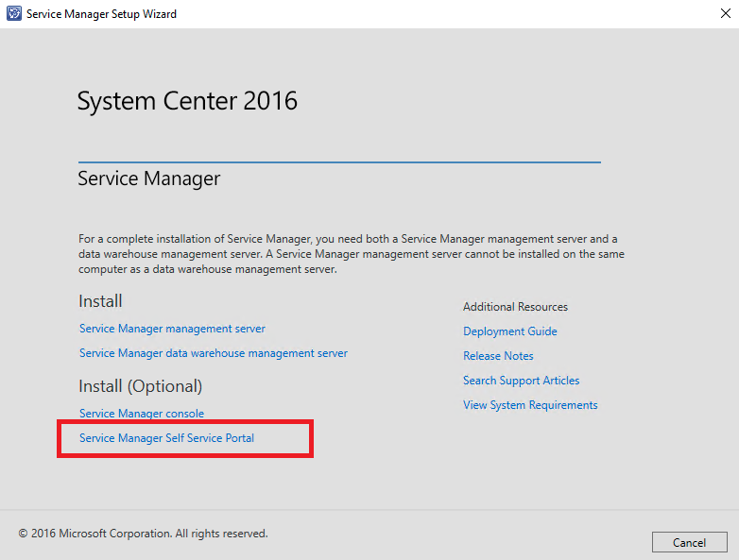Click the Additional Resources label

[515, 307]
